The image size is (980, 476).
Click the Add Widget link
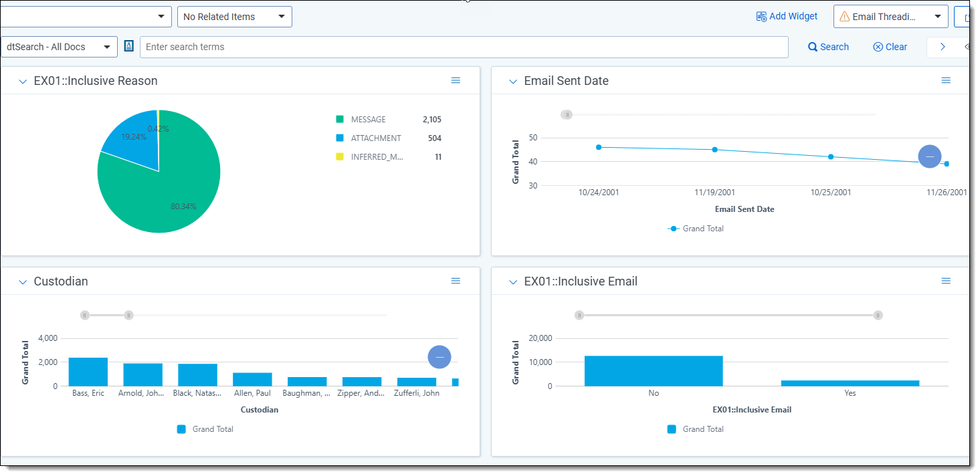(x=787, y=16)
